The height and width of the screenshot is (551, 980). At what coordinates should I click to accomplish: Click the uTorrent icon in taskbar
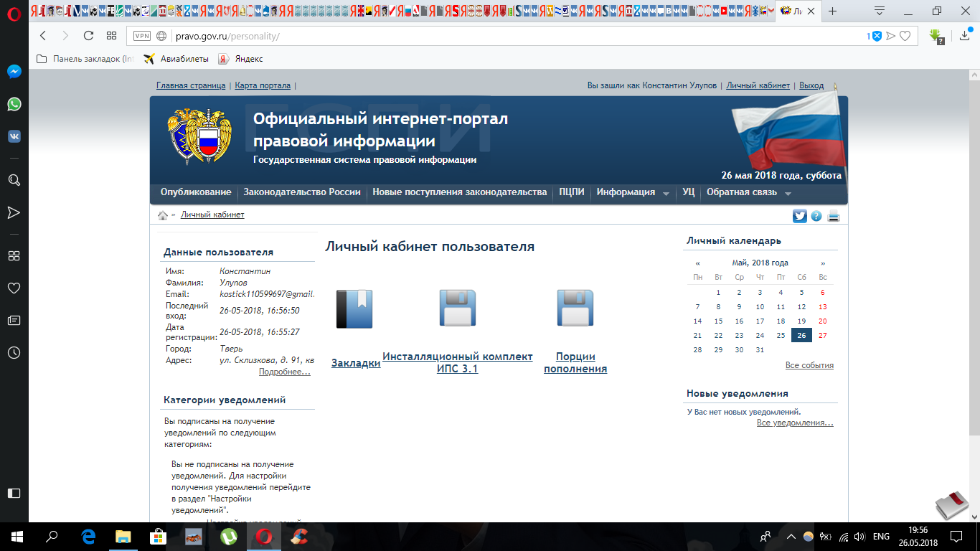click(x=229, y=536)
